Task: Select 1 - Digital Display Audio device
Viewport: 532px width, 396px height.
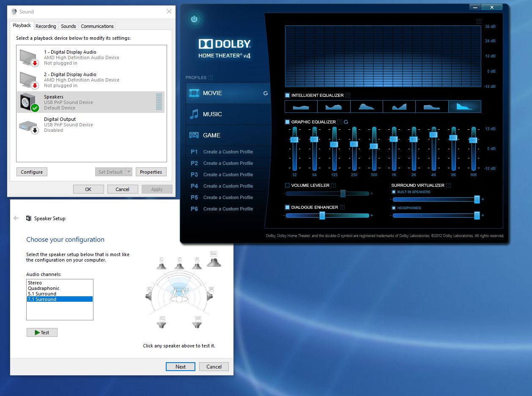Action: [x=91, y=57]
